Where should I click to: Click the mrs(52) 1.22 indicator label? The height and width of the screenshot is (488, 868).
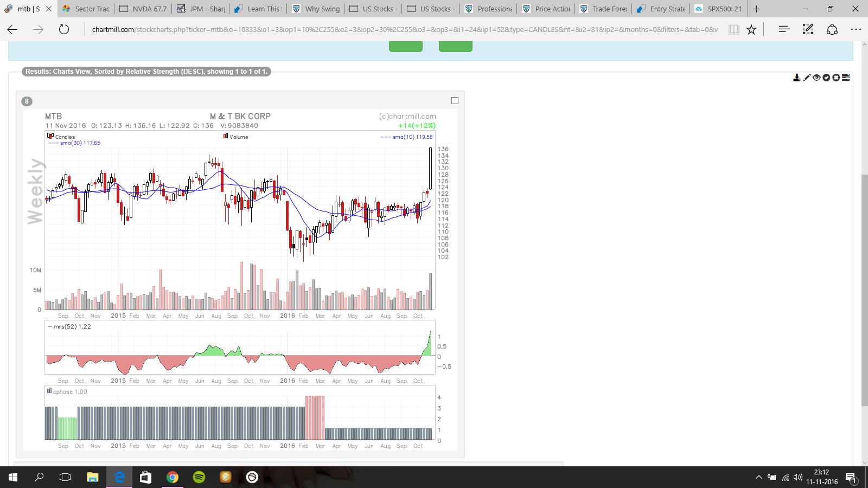69,326
